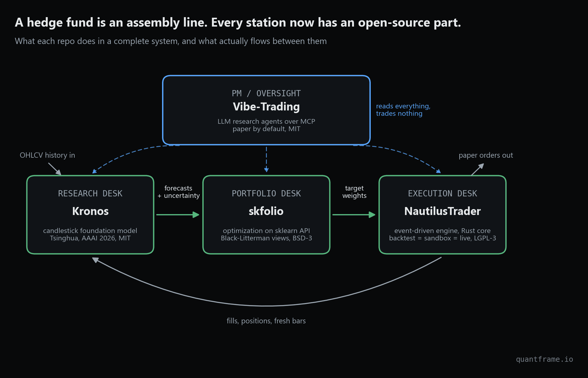Select the 'NautilusTrader' title
Screen dimensions: 588x378
(442, 211)
